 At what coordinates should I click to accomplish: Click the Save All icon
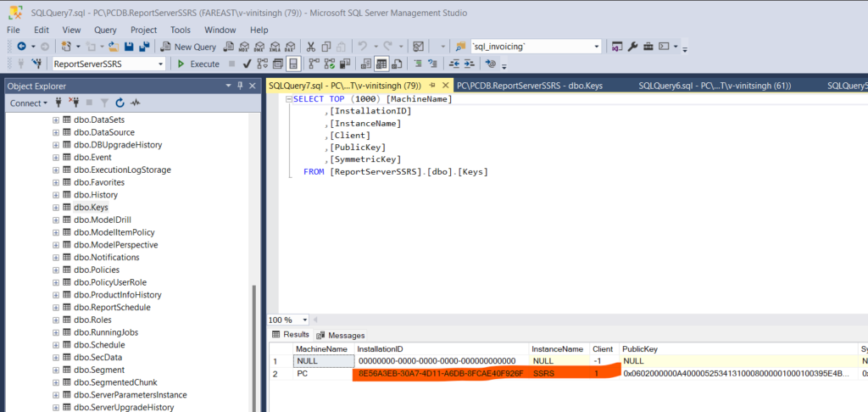coord(144,47)
